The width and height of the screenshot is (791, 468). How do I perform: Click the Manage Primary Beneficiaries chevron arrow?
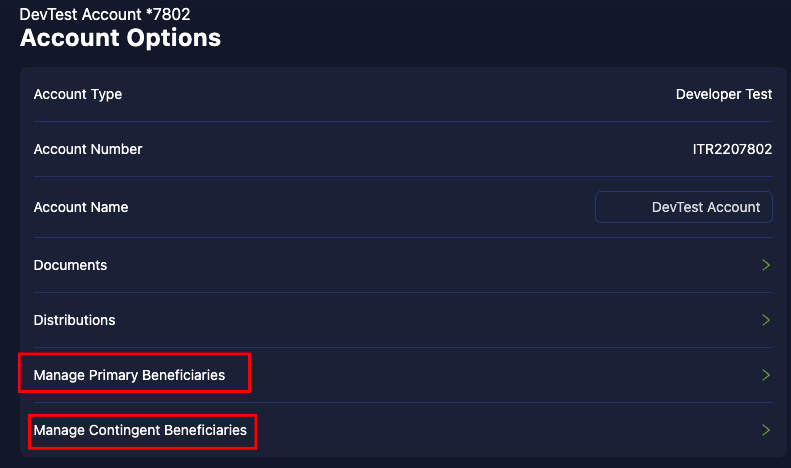coord(766,375)
